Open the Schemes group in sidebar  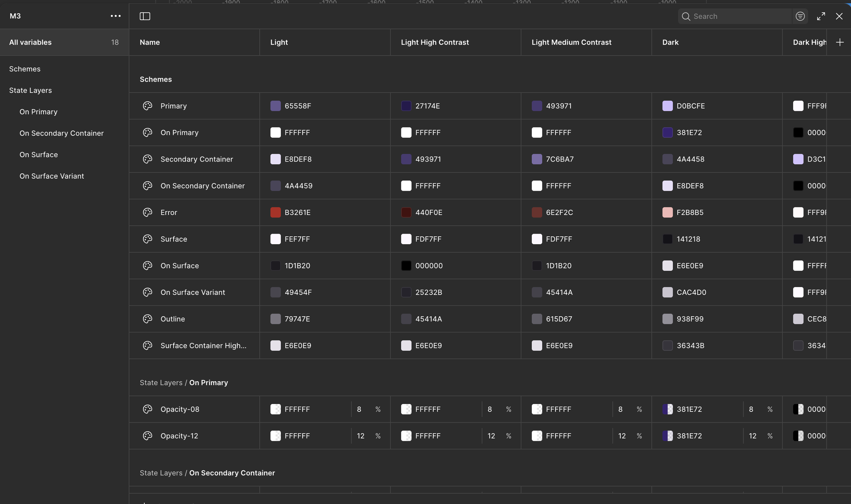click(25, 69)
